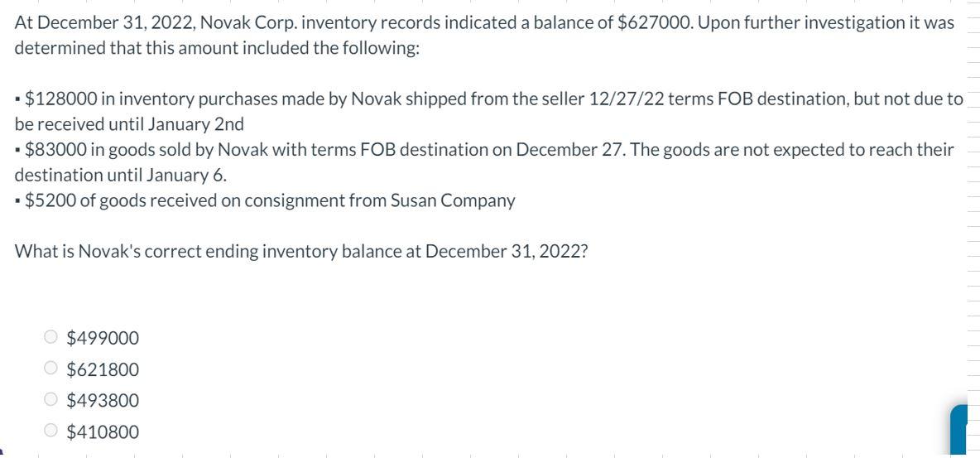The image size is (980, 458).
Task: Pick the $493800 radio button
Action: (51, 401)
